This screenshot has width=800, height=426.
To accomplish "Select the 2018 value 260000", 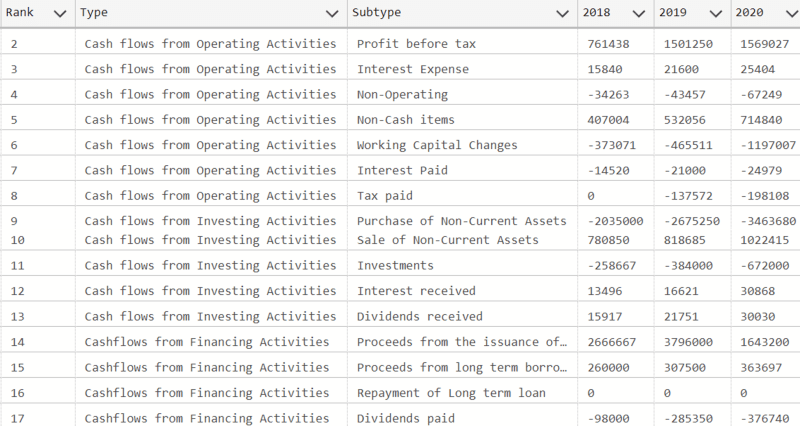I will click(608, 368).
